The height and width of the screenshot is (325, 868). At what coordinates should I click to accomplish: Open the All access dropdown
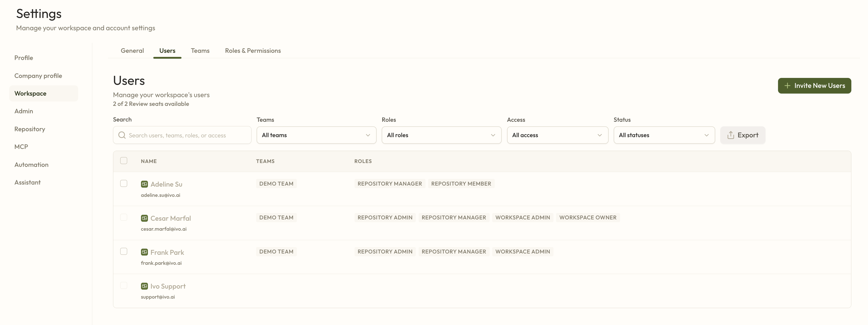point(557,135)
